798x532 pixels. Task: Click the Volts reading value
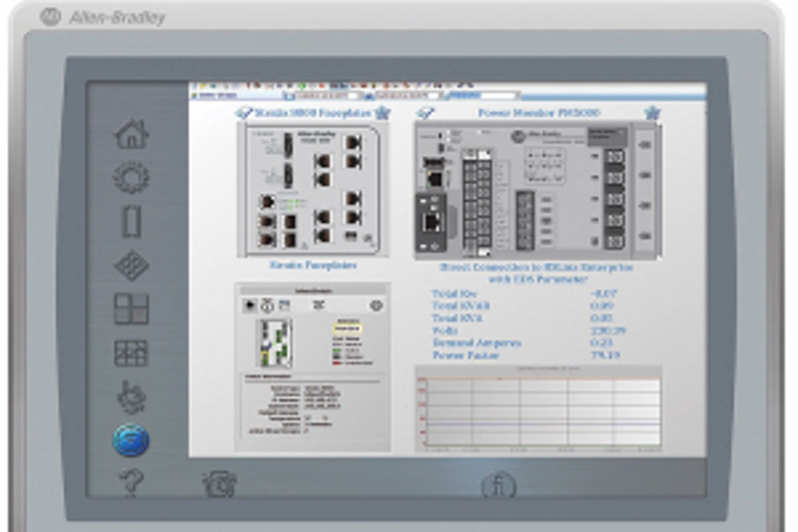coord(608,331)
